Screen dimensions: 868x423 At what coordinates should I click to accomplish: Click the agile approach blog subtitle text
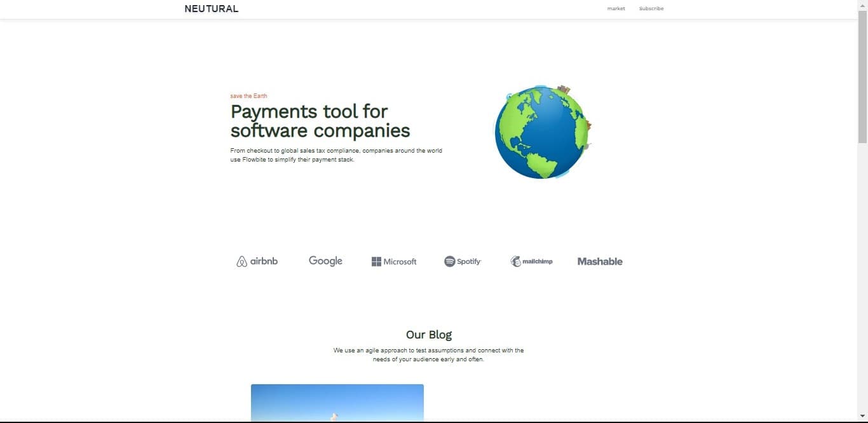(429, 355)
